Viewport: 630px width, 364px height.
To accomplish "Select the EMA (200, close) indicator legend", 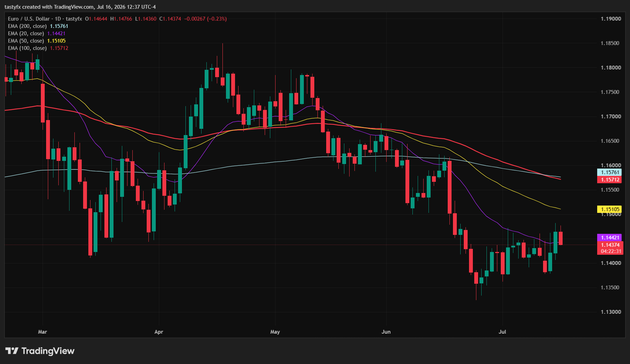I will point(38,26).
